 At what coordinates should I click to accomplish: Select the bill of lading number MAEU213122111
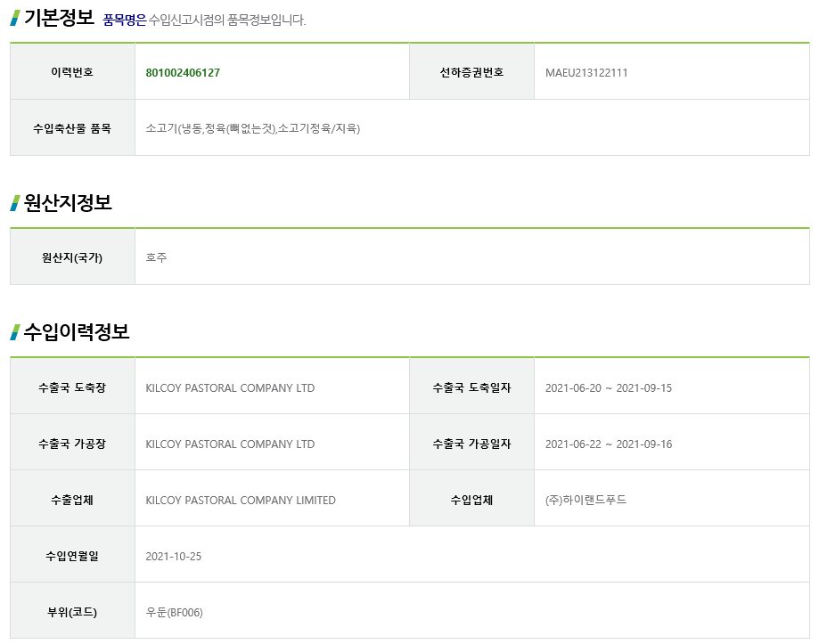tap(586, 72)
